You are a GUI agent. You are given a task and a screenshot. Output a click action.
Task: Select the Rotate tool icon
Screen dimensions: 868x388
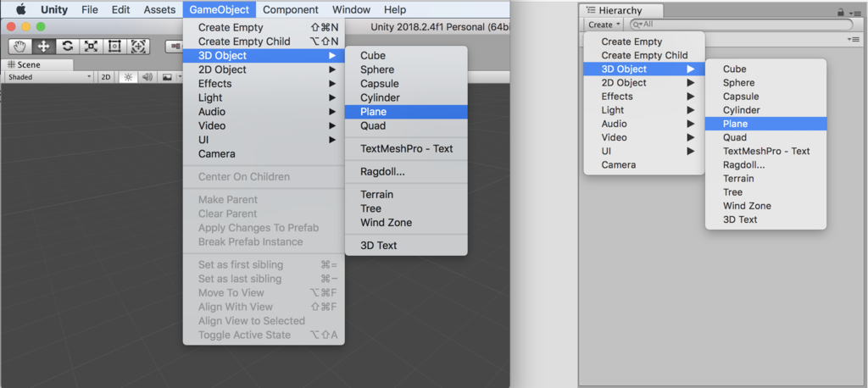pos(68,47)
